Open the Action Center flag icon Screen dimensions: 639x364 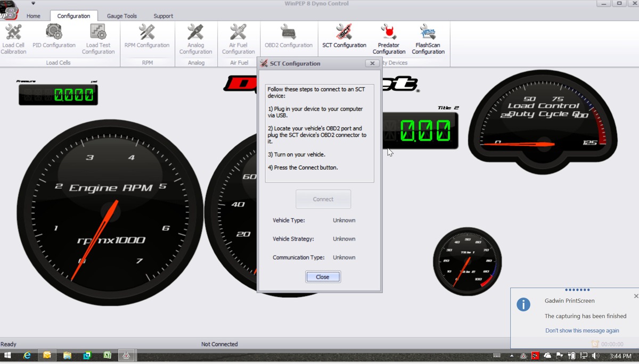560,355
